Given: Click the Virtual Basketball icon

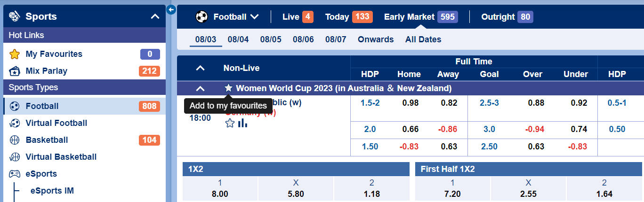Looking at the screenshot, I should pos(15,157).
